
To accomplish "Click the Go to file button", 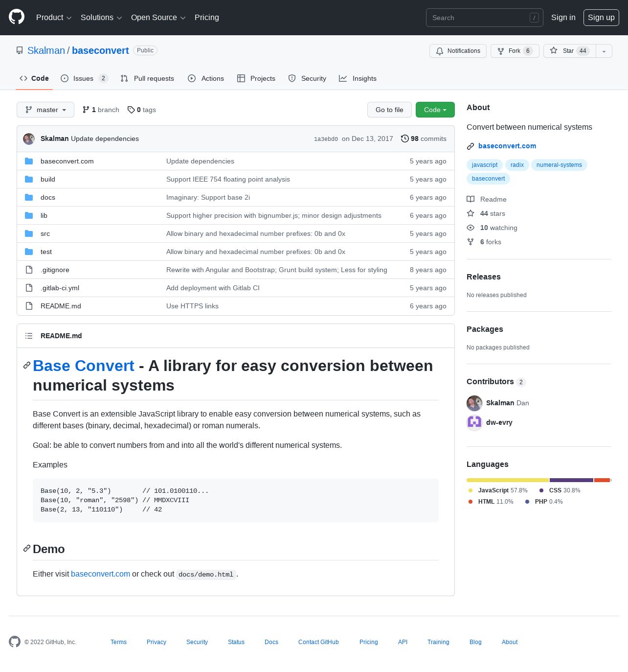I will coord(389,110).
